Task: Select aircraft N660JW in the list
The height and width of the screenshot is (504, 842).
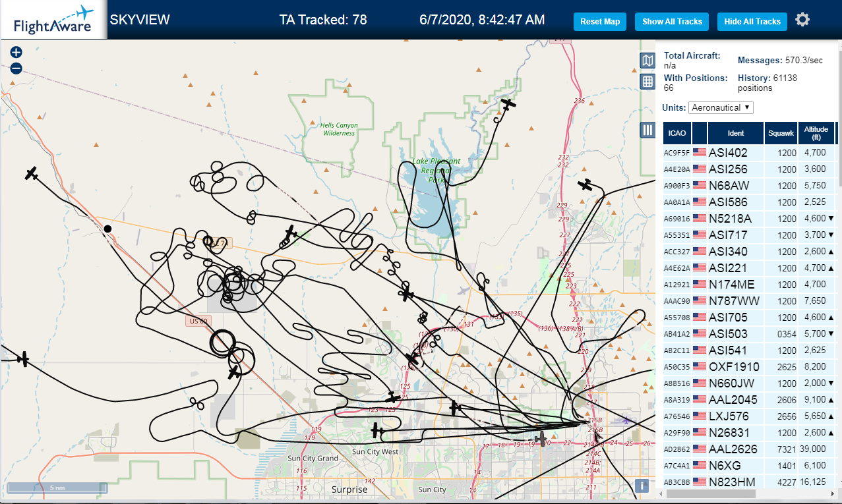Action: 749,383
